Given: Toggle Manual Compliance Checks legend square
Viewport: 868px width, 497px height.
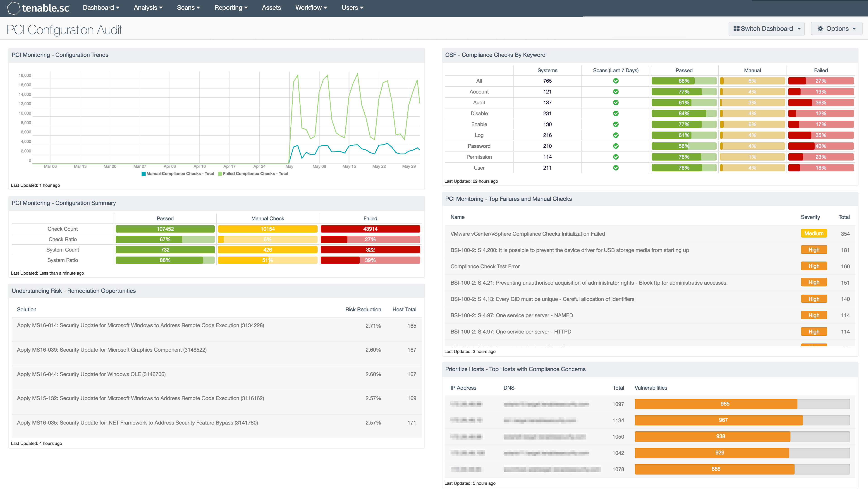Looking at the screenshot, I should click(144, 174).
